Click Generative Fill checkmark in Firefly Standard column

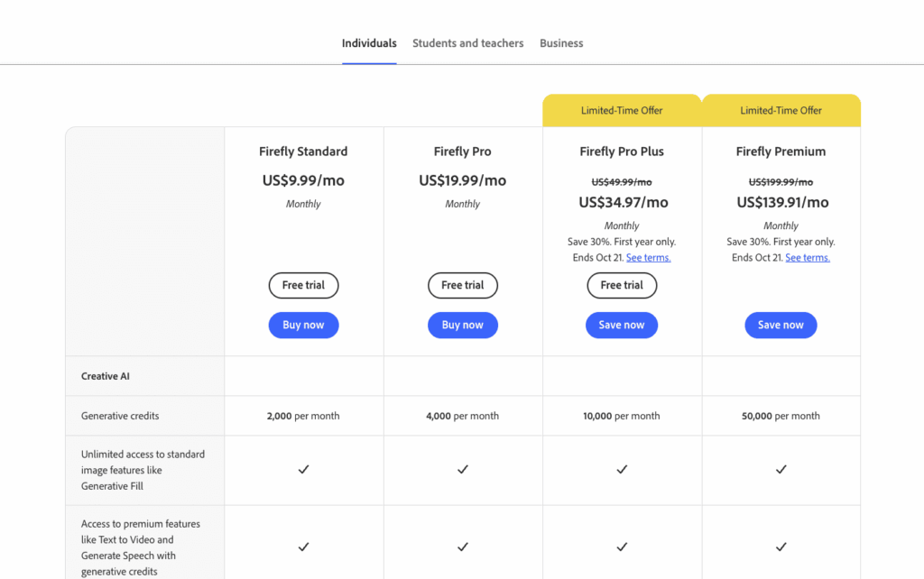(303, 470)
